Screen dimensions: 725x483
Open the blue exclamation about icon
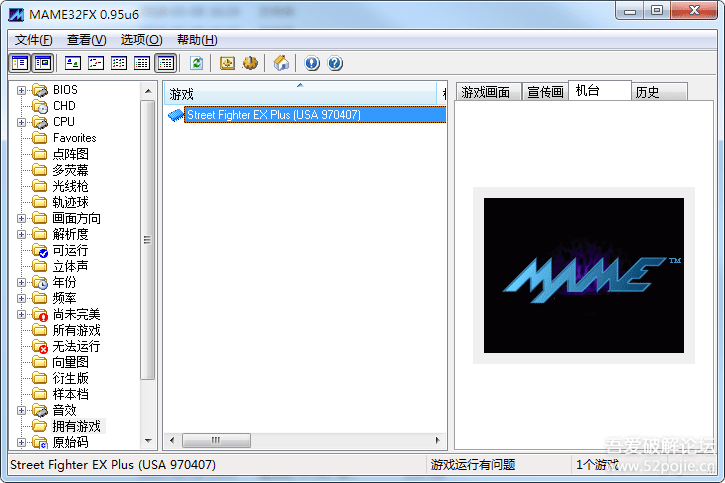[x=312, y=63]
